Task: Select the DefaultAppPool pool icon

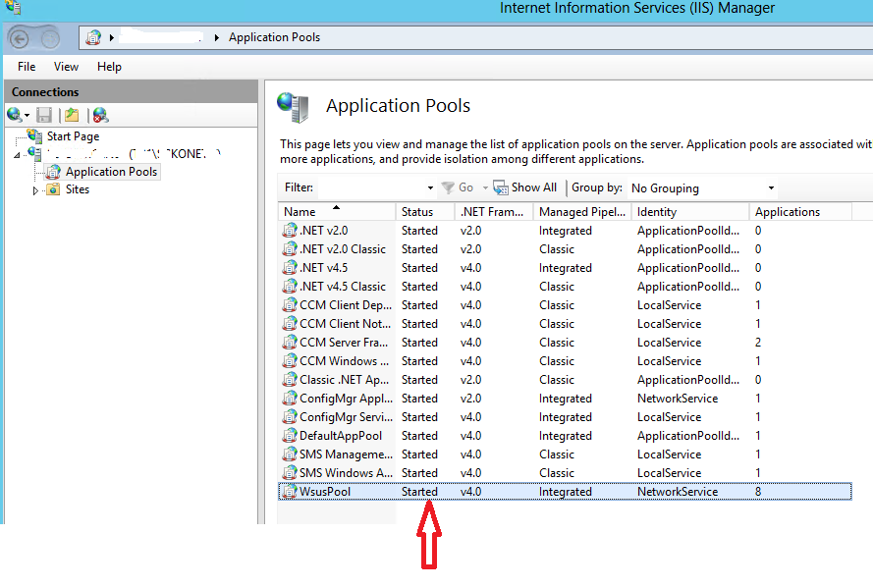Action: click(x=290, y=435)
